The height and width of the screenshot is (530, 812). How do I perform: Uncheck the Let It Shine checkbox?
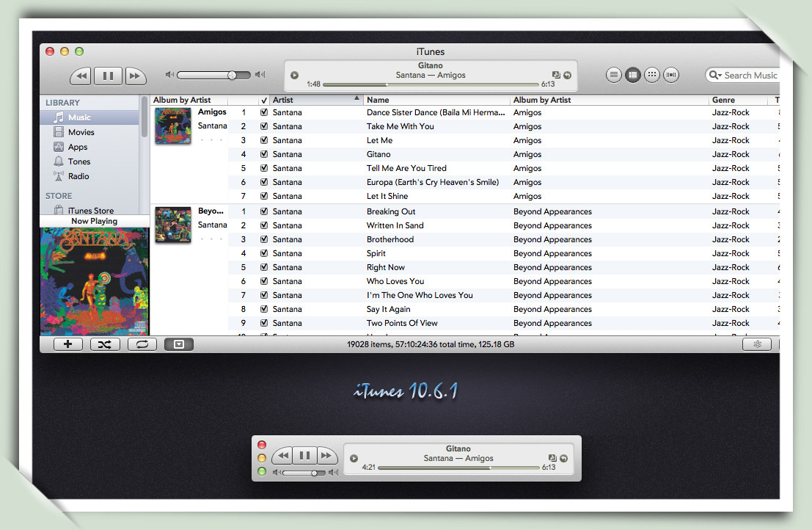pyautogui.click(x=264, y=196)
